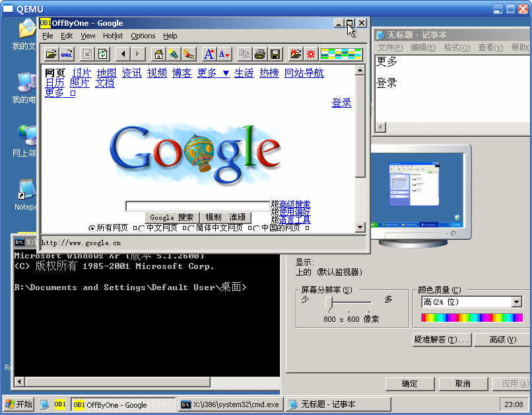This screenshot has width=532, height=415.
Task: Select the 简体中文网页 radio button
Action: coord(191,228)
